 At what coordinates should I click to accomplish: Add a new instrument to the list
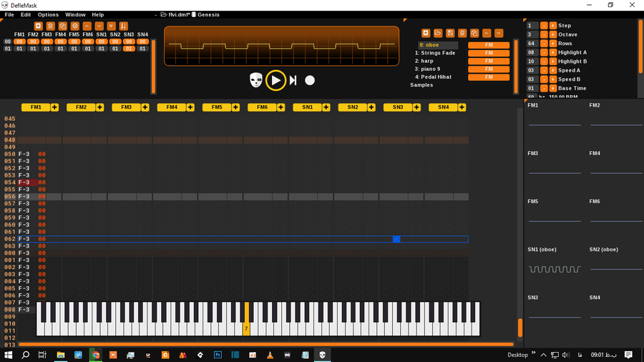coord(426,33)
